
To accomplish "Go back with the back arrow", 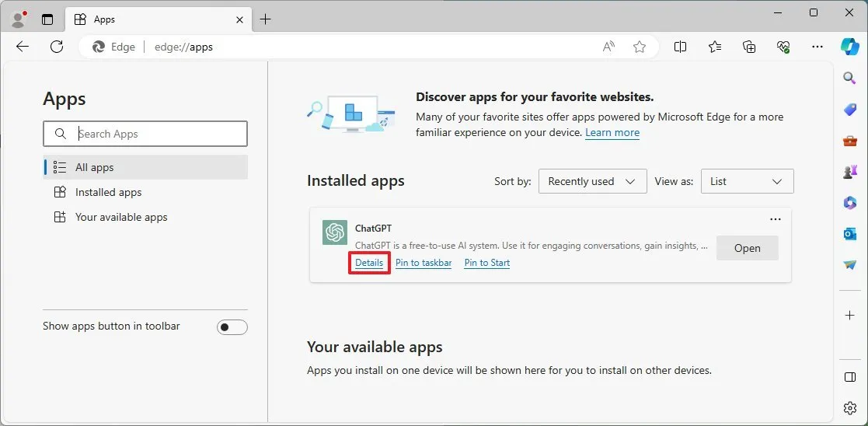I will click(x=23, y=47).
